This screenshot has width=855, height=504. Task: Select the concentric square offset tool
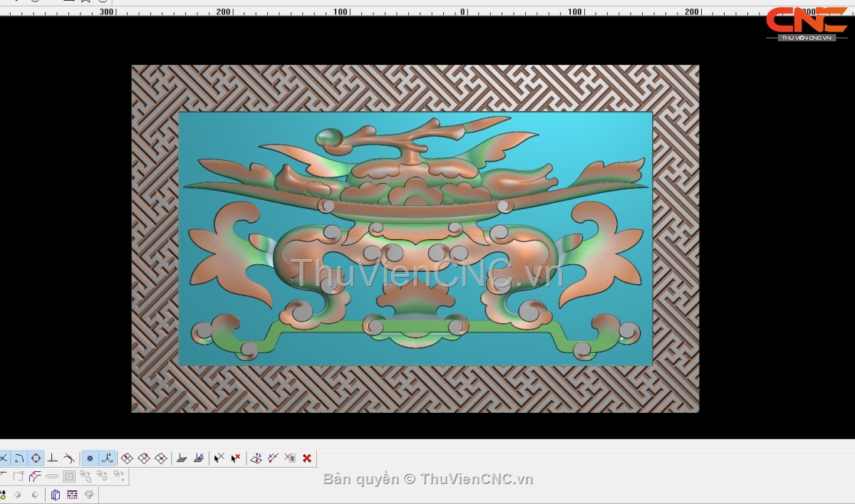click(x=69, y=476)
